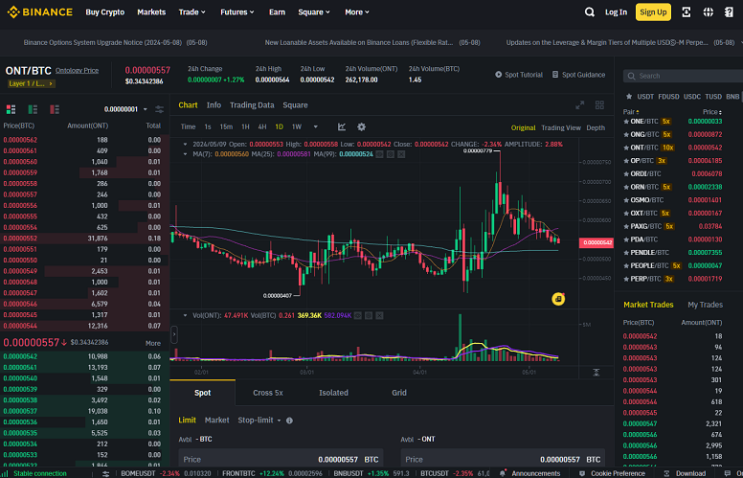
Task: Open chart technical indicators icon
Action: (x=342, y=127)
